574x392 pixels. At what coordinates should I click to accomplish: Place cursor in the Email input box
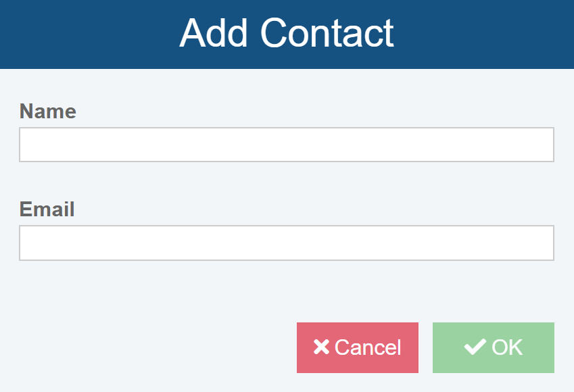287,243
